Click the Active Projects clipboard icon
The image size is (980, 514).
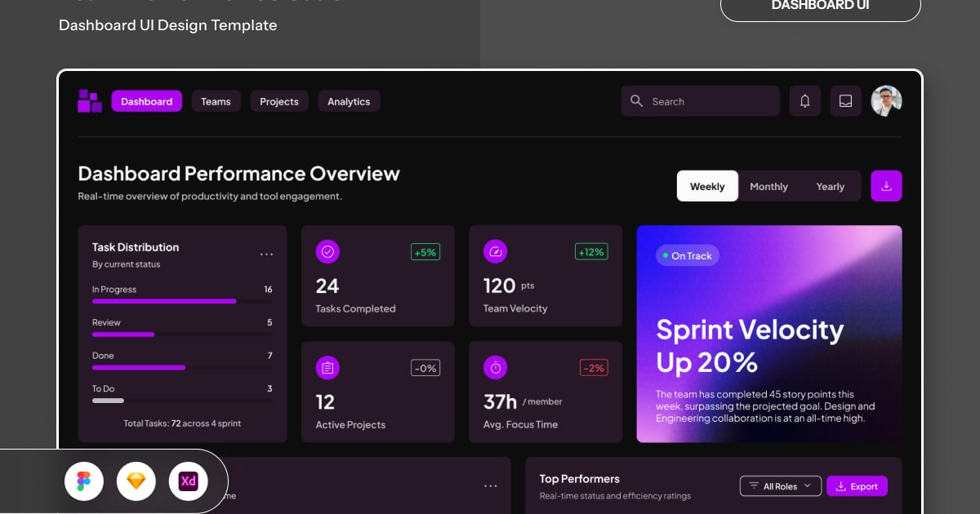(327, 368)
